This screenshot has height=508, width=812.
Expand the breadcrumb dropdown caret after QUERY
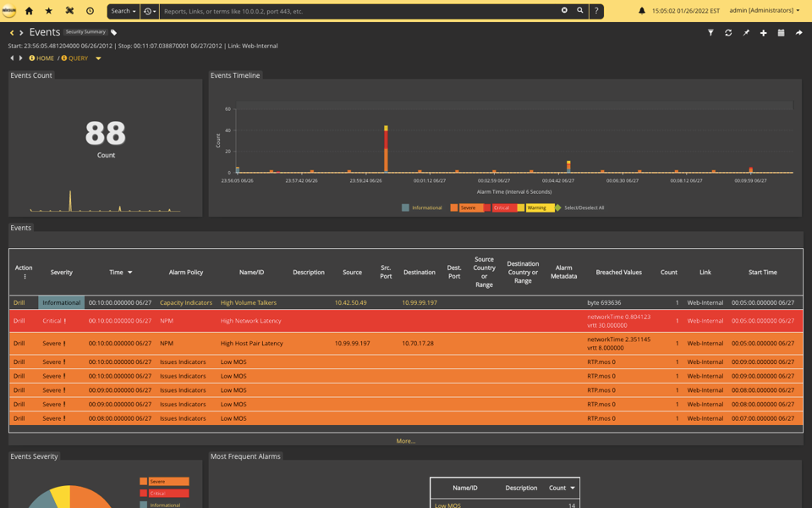tap(98, 58)
